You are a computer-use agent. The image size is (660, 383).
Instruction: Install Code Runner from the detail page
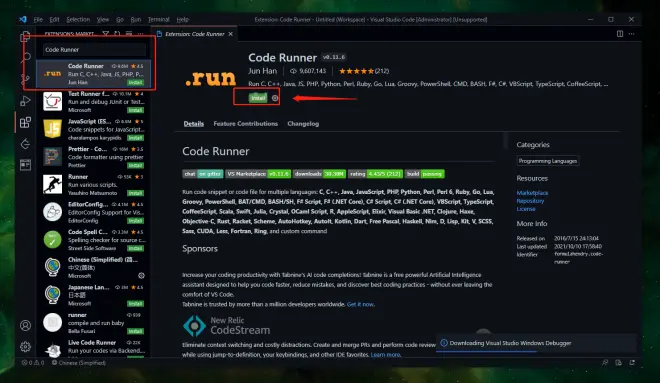point(258,98)
